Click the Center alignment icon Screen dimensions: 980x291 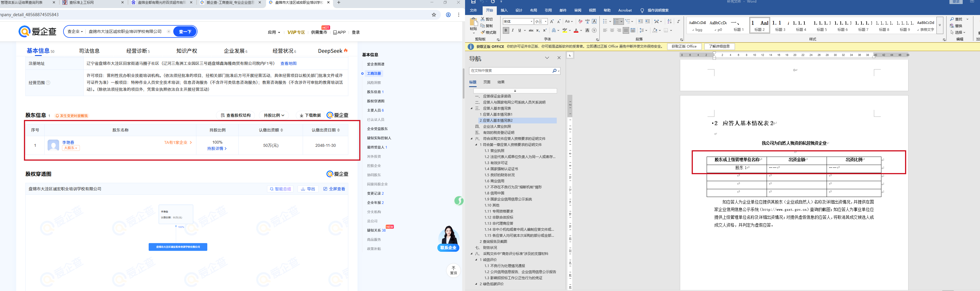pyautogui.click(x=612, y=31)
